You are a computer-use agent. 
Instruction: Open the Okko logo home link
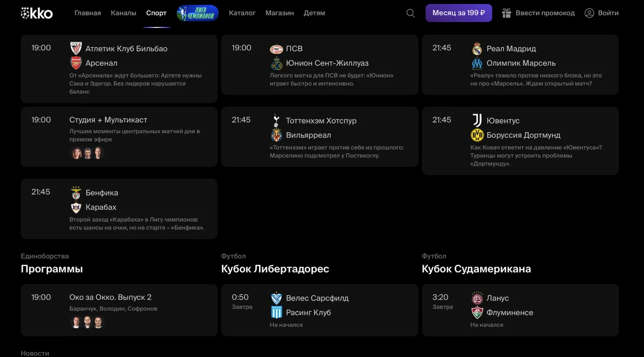pos(37,13)
